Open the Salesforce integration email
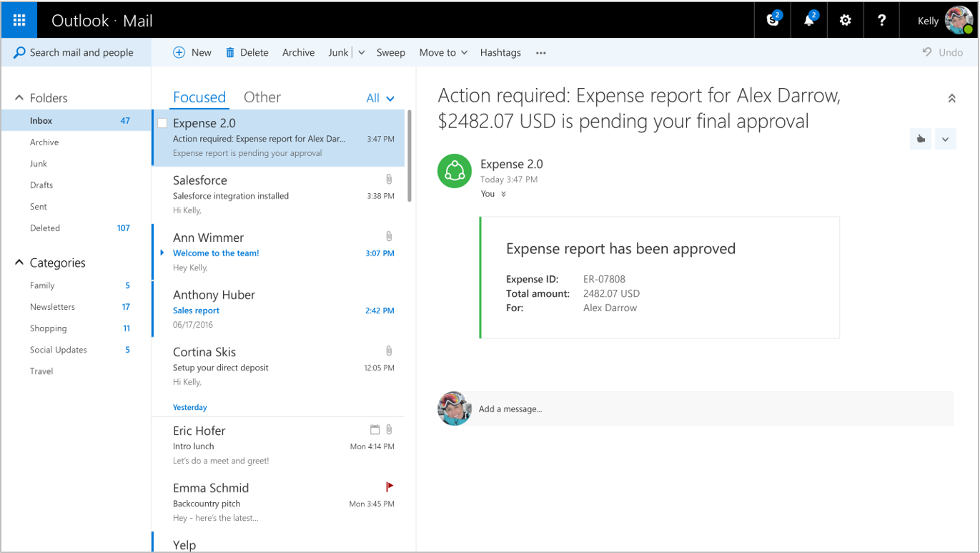The height and width of the screenshot is (553, 980). (279, 195)
